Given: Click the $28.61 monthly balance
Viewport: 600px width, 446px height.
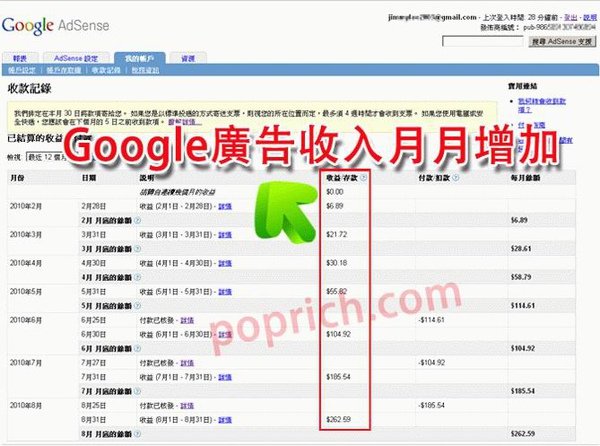Looking at the screenshot, I should point(521,249).
